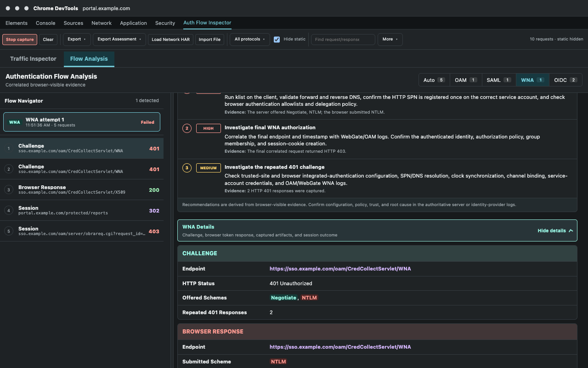Click the 200 status code
Viewport: 588px width, 368px height.
click(x=154, y=190)
